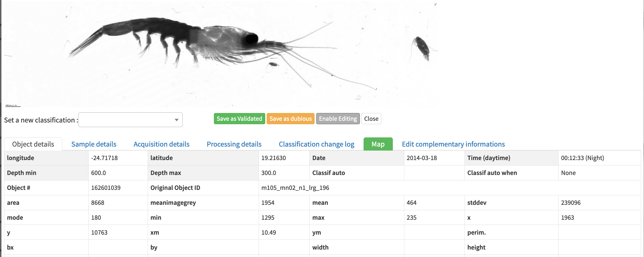
Task: Switch to the Sample details tab
Action: 94,144
